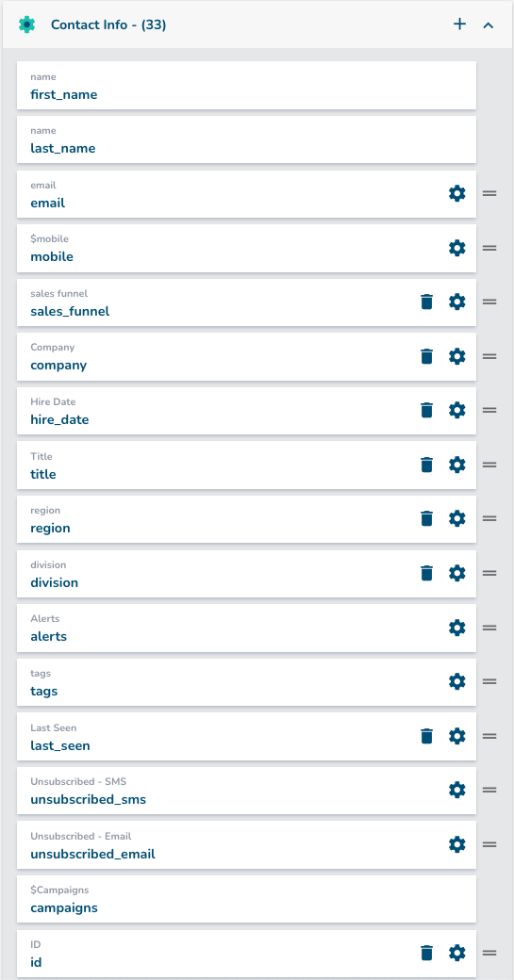Select the campaigns field card

coord(246,899)
